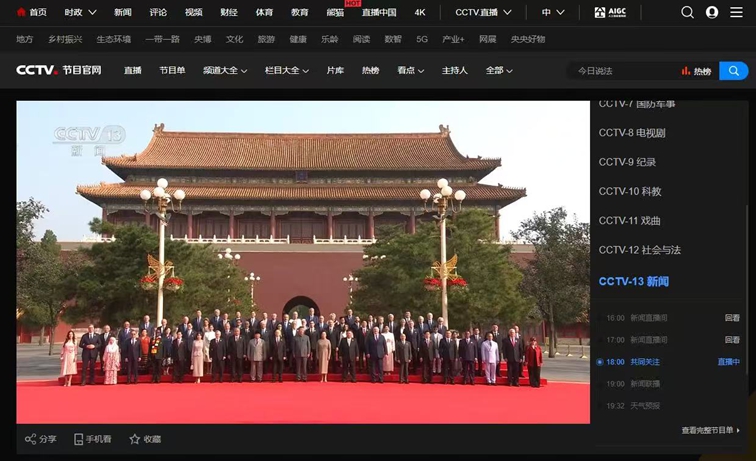
Task: Click the 首页 home icon
Action: (21, 12)
